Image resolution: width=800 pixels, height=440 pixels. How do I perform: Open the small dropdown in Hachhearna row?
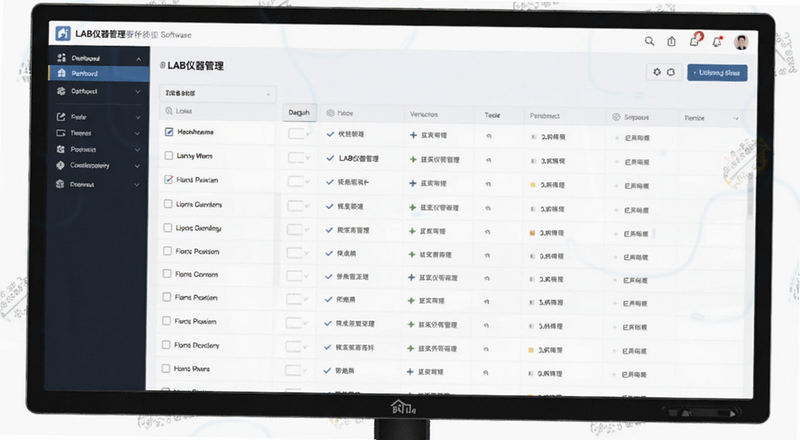coord(298,134)
